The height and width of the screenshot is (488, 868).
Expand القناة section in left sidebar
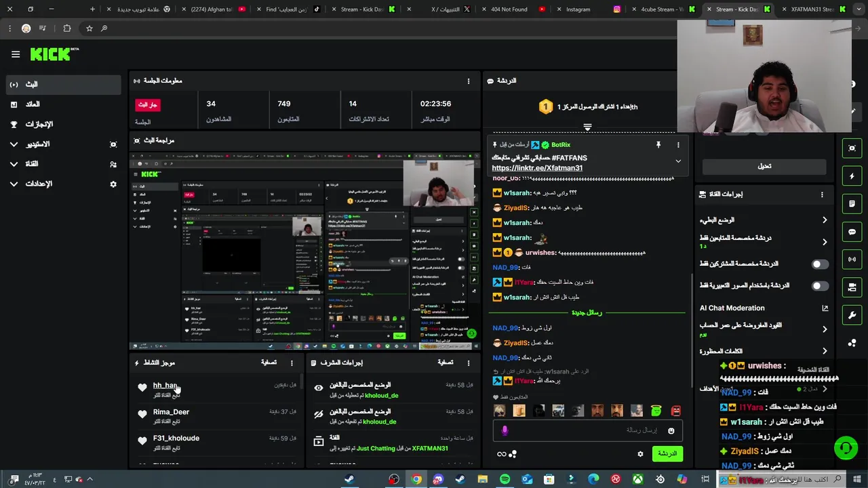pyautogui.click(x=14, y=164)
